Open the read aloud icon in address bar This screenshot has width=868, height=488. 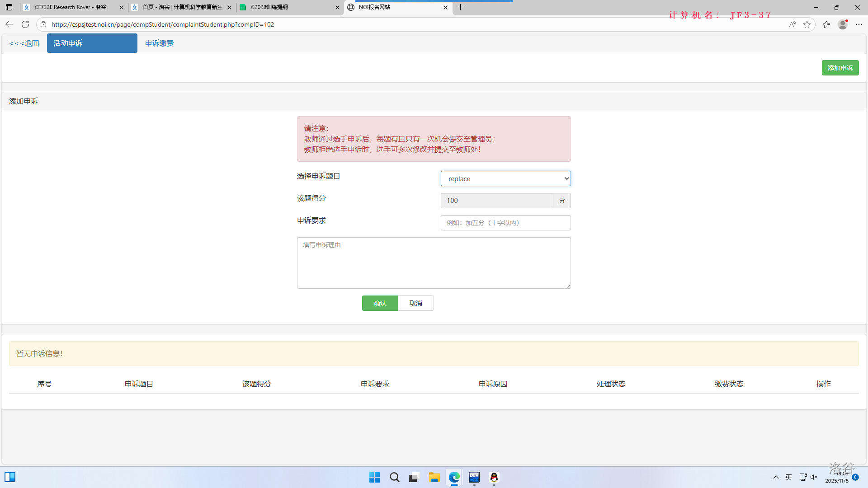pyautogui.click(x=793, y=24)
